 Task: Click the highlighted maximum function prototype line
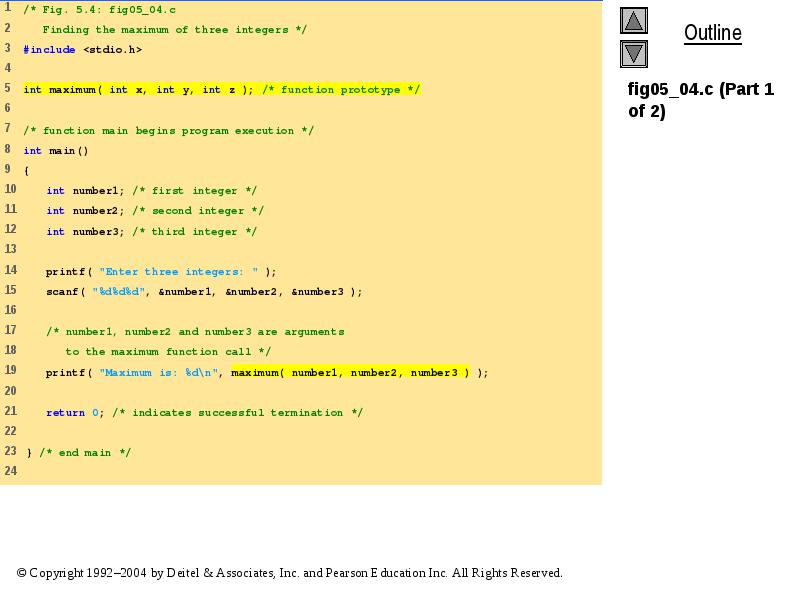(x=221, y=90)
